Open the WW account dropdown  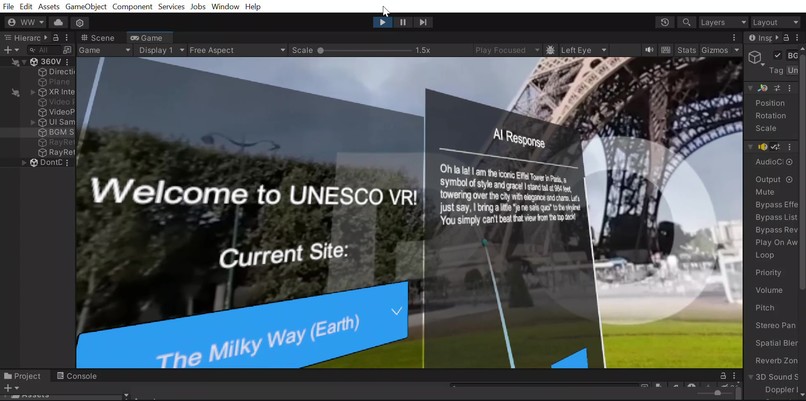pyautogui.click(x=26, y=23)
